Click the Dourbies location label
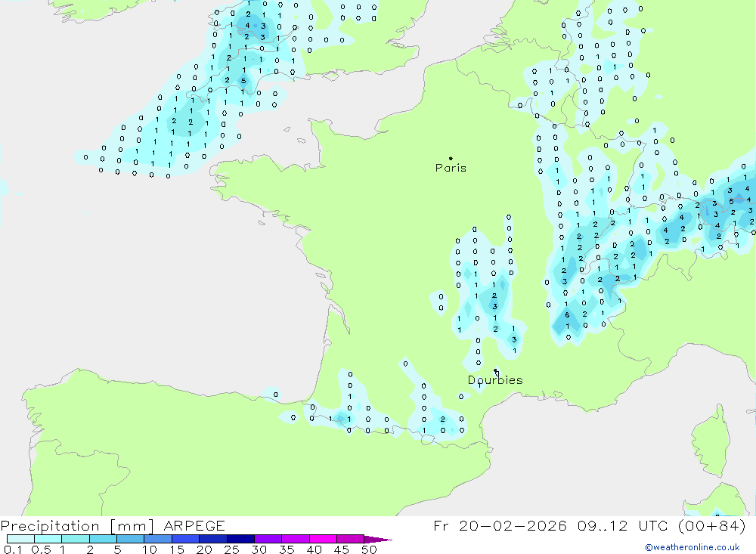756x554 pixels. click(495, 380)
